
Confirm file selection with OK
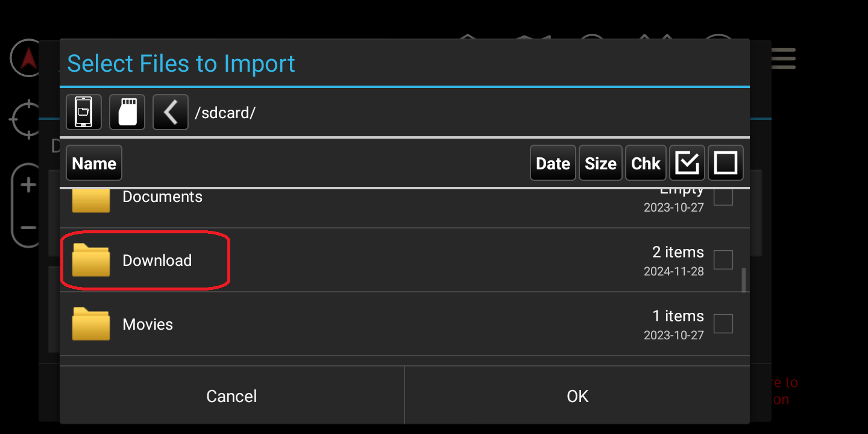click(x=577, y=396)
